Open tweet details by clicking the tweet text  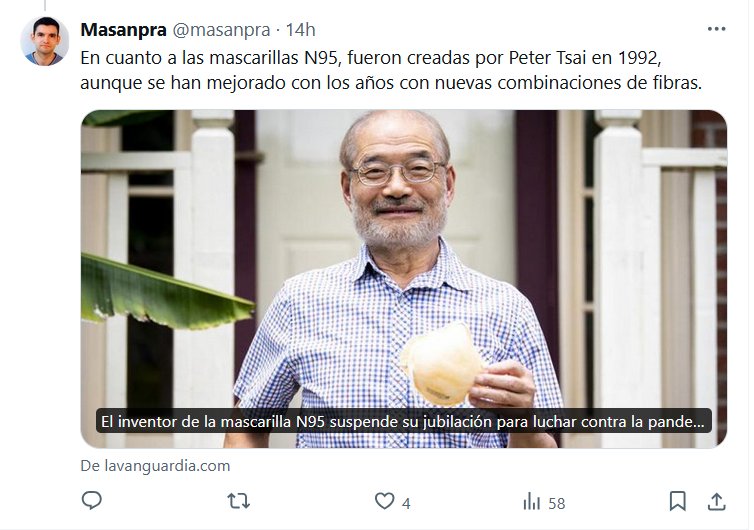pos(391,70)
